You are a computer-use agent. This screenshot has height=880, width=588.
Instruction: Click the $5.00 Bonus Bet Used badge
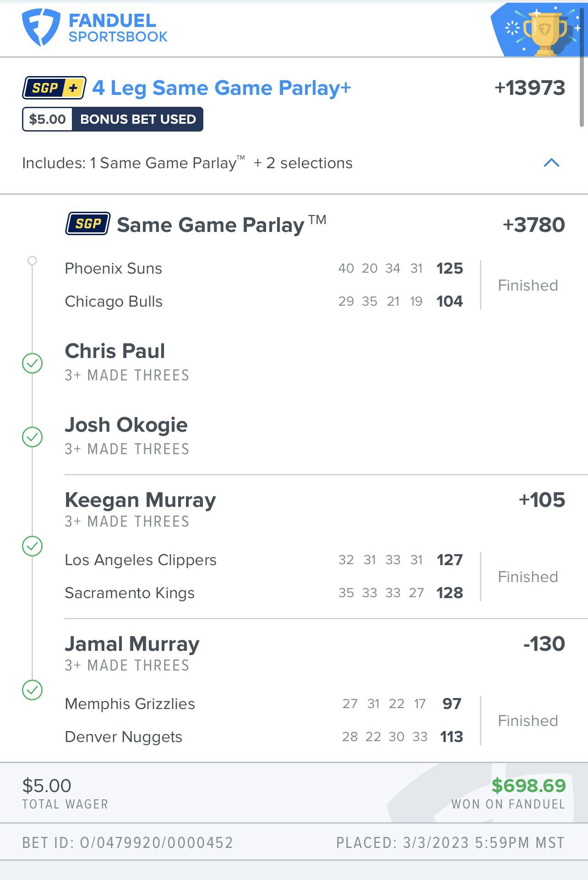[x=113, y=119]
